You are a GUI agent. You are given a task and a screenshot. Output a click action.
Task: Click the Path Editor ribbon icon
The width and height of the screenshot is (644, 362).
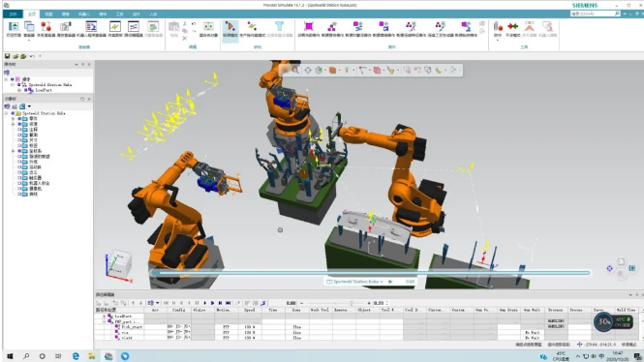click(x=134, y=27)
